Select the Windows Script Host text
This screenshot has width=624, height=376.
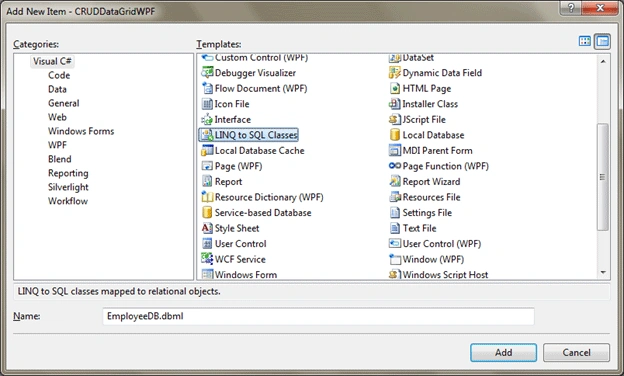tap(445, 275)
